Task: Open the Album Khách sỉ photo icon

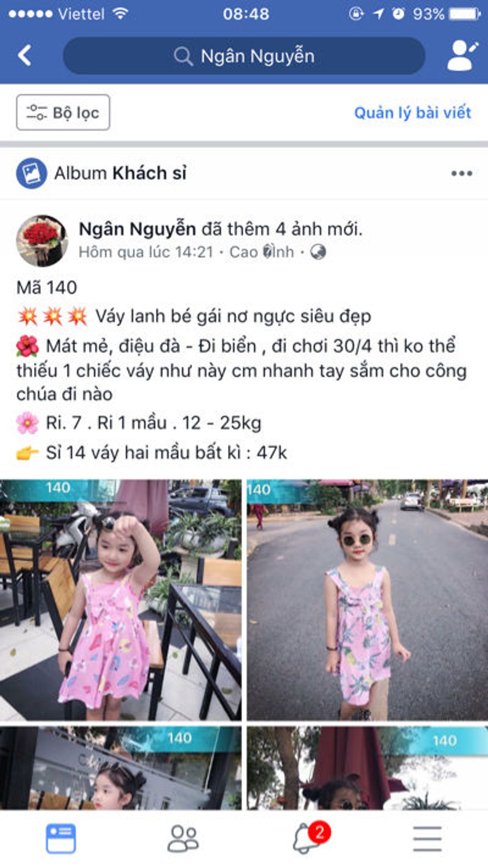Action: [31, 174]
